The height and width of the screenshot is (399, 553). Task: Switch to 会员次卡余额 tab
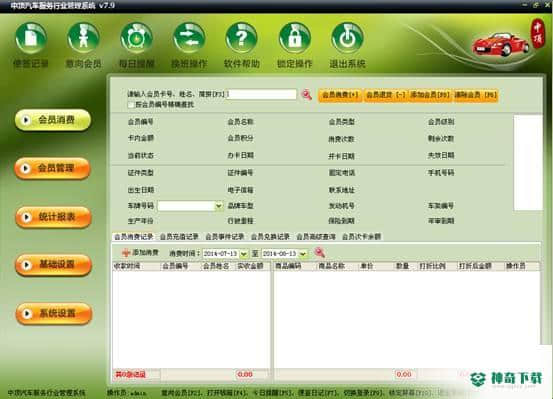361,237
